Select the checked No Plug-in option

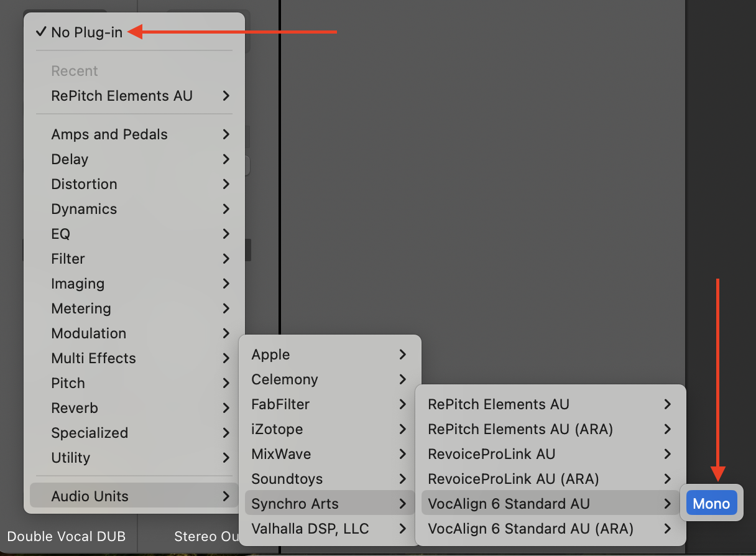(87, 32)
